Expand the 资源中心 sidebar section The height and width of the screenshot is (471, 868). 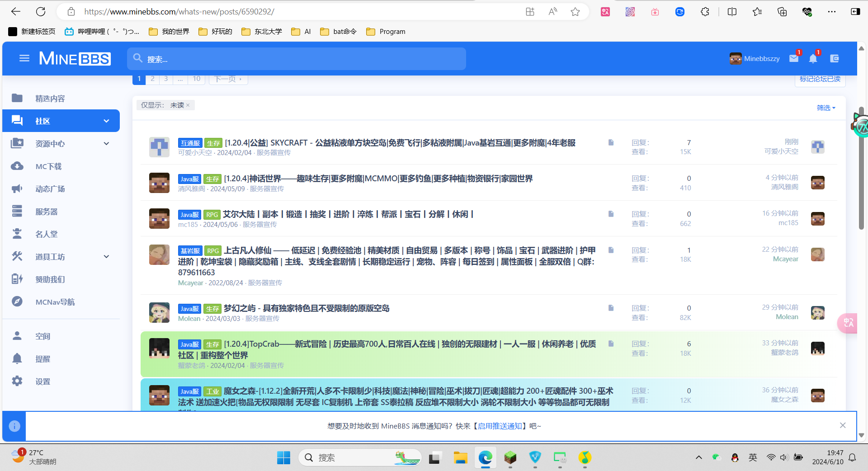pyautogui.click(x=106, y=144)
